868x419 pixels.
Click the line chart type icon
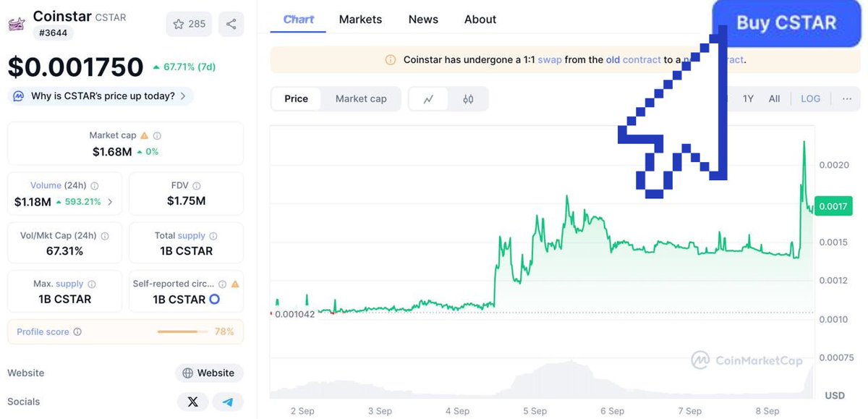coord(428,99)
